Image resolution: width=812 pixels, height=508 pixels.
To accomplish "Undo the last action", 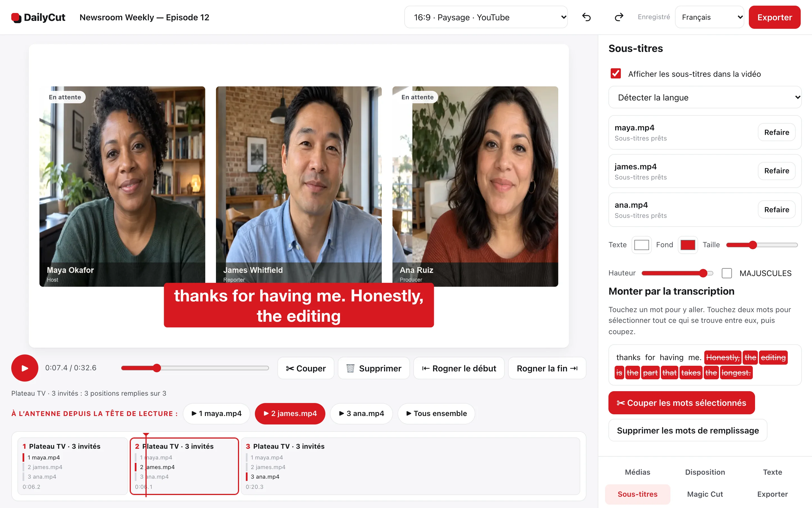I will (586, 17).
